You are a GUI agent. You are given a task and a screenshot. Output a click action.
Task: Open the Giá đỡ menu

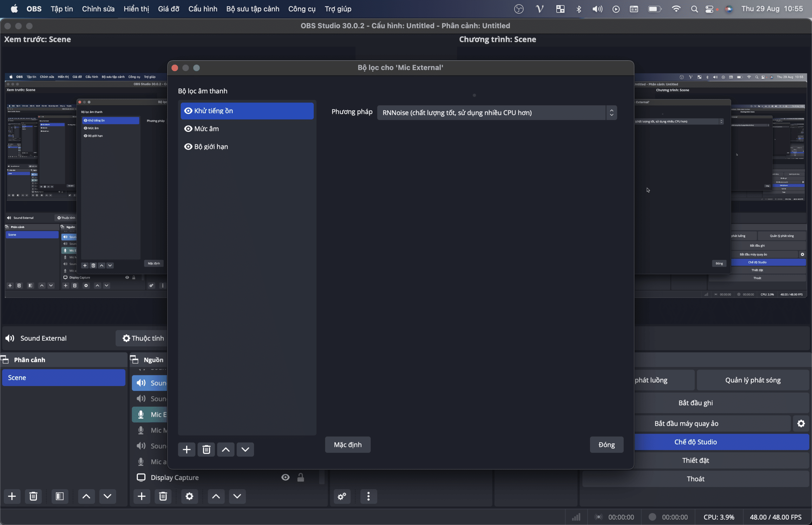[168, 9]
